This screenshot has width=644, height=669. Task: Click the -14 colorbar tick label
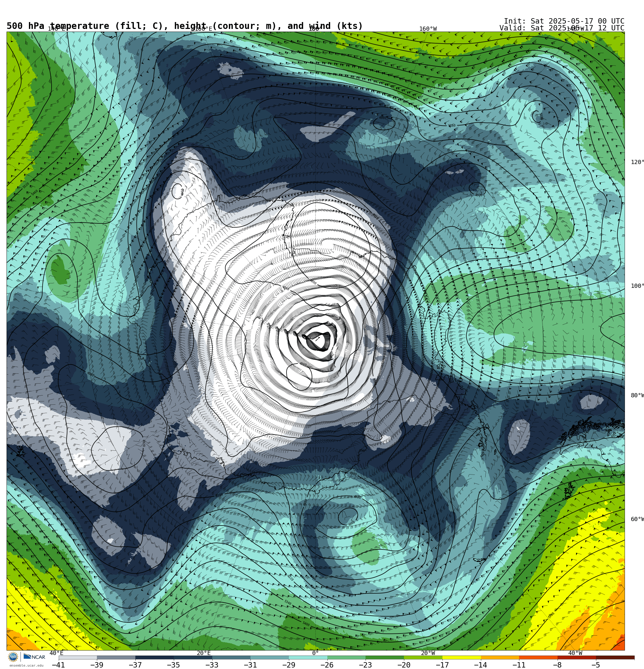(x=481, y=665)
